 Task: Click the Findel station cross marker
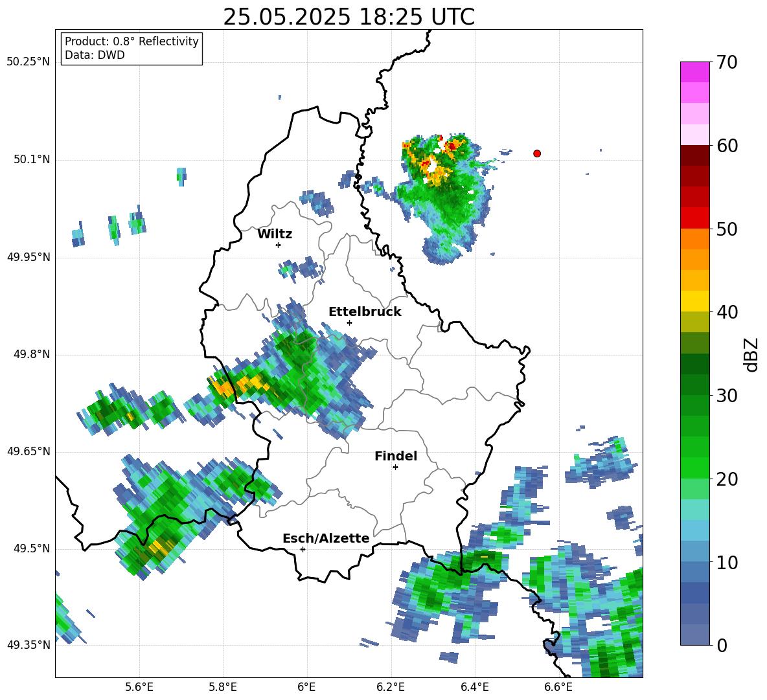(x=395, y=468)
